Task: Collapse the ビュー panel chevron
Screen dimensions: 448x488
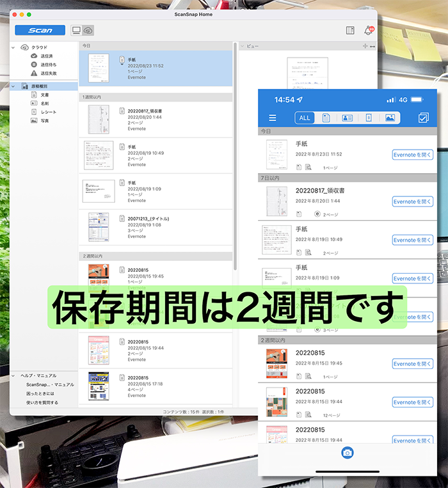Action: pyautogui.click(x=243, y=47)
